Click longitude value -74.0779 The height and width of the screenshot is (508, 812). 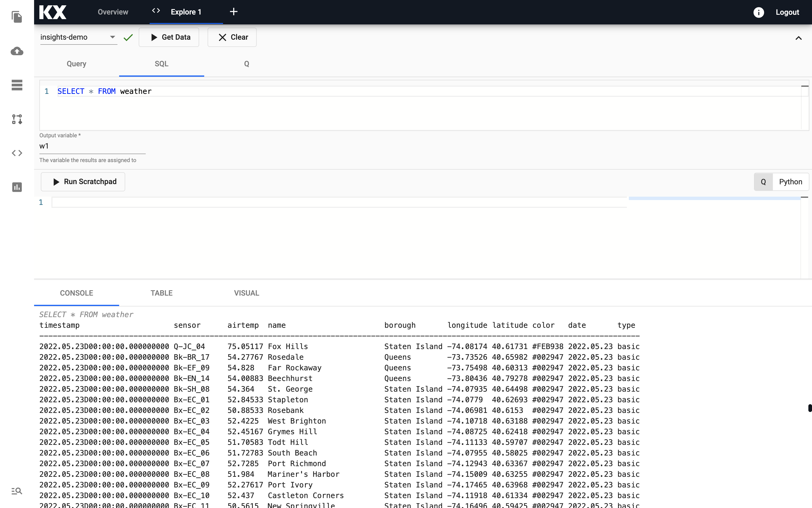[465, 400]
